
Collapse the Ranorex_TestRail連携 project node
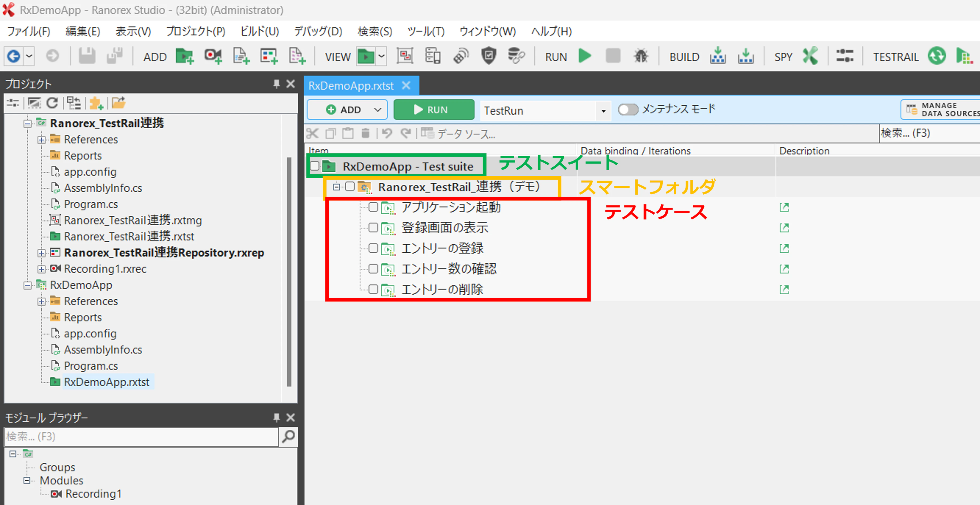pos(27,123)
